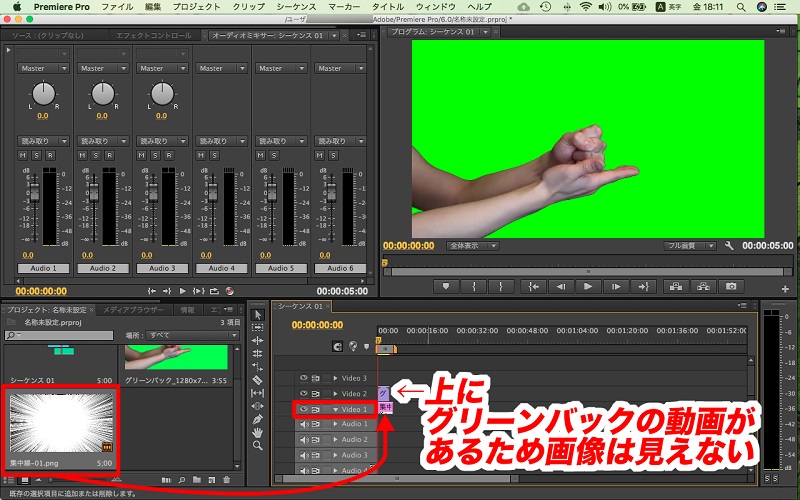Hide the Video 3 track output
The height and width of the screenshot is (500, 800).
pyautogui.click(x=304, y=378)
